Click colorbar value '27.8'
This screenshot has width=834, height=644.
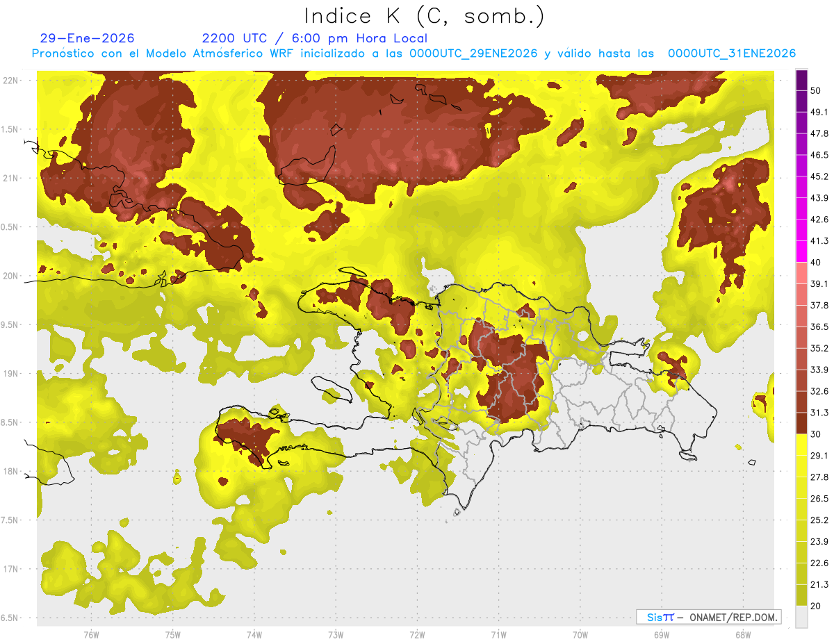pos(819,477)
